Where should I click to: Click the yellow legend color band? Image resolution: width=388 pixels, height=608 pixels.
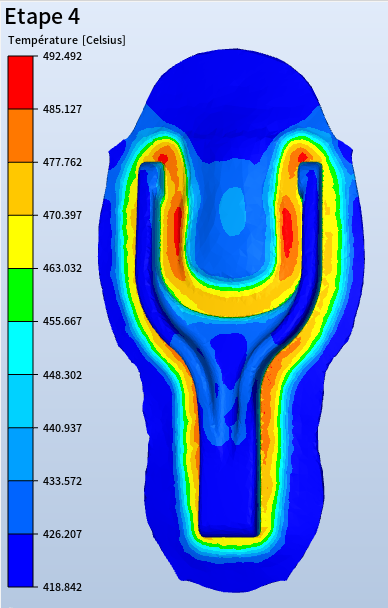click(x=21, y=242)
